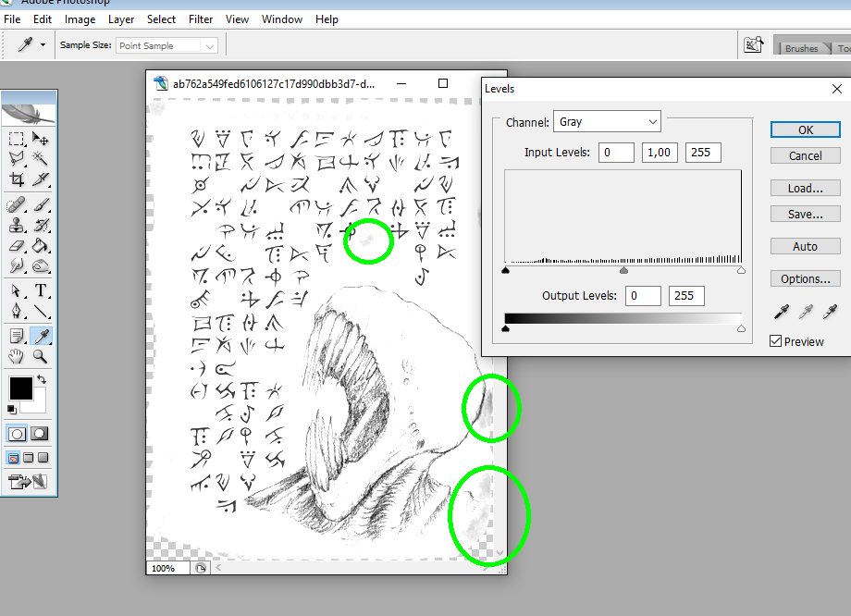Select the History Brush tool

pyautogui.click(x=40, y=225)
